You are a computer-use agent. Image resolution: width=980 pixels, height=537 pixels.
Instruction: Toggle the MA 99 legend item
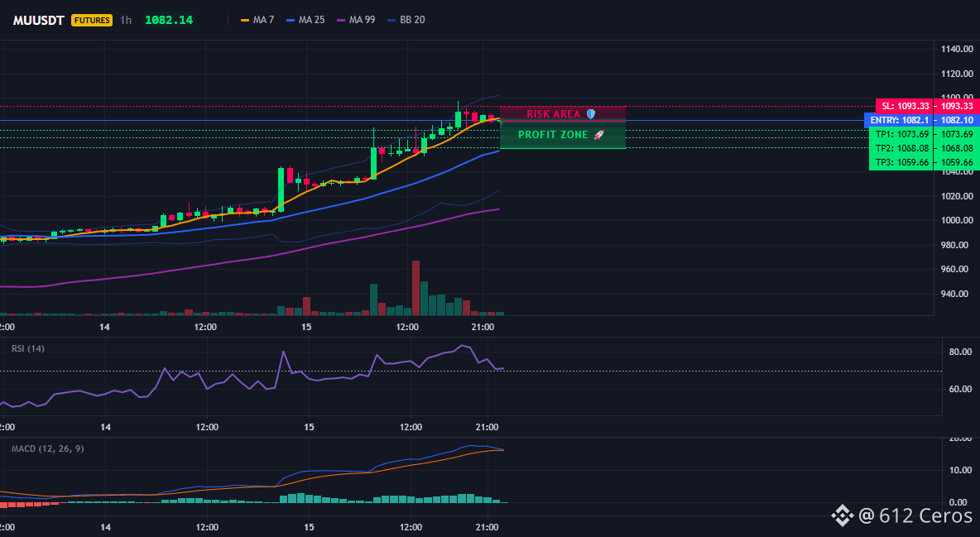pyautogui.click(x=356, y=20)
